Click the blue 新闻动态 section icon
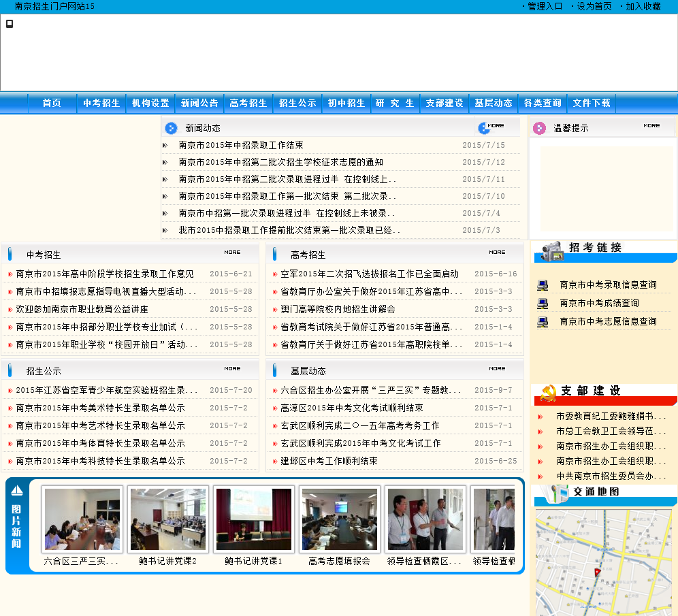This screenshot has width=678, height=616. 172,128
